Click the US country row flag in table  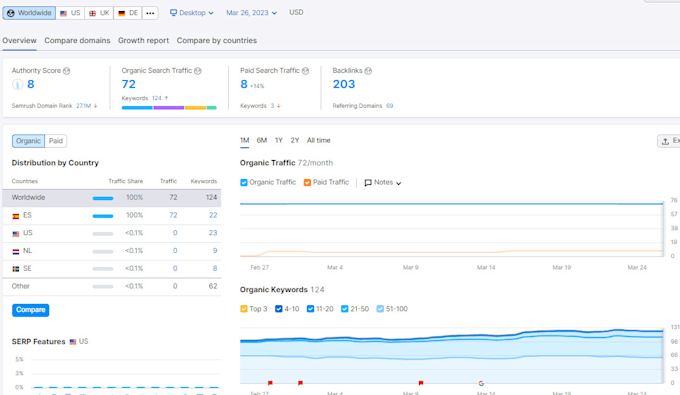point(16,234)
